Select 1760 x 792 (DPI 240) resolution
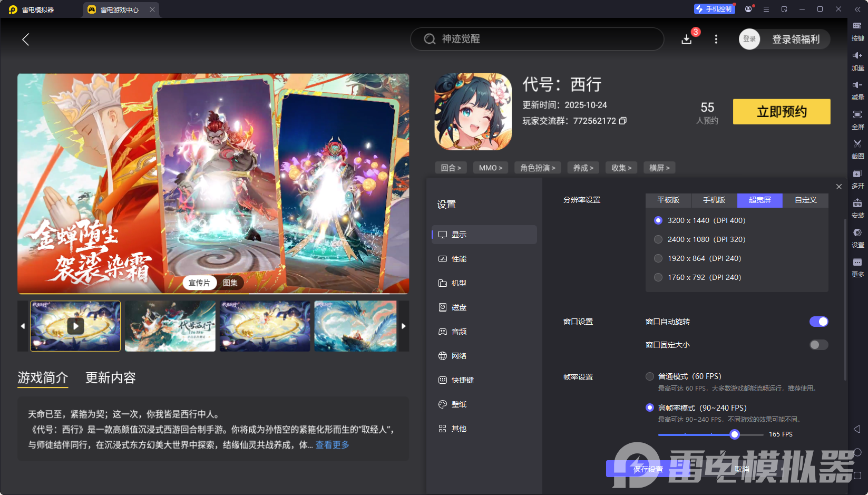Screen dimensions: 868x495 (x=658, y=277)
